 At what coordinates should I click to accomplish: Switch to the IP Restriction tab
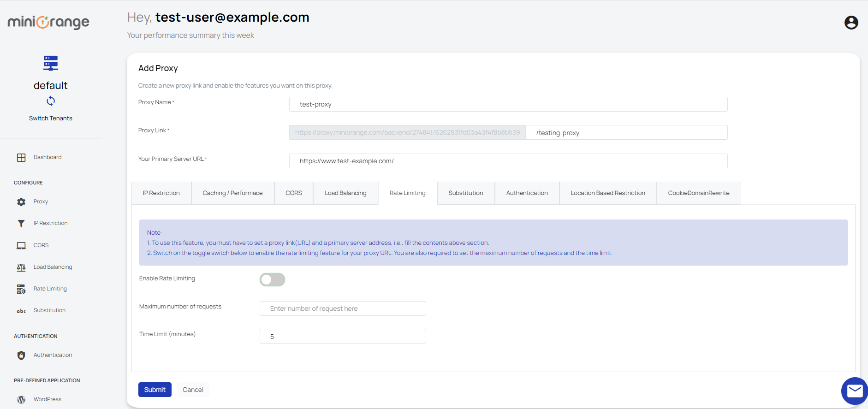click(x=161, y=193)
